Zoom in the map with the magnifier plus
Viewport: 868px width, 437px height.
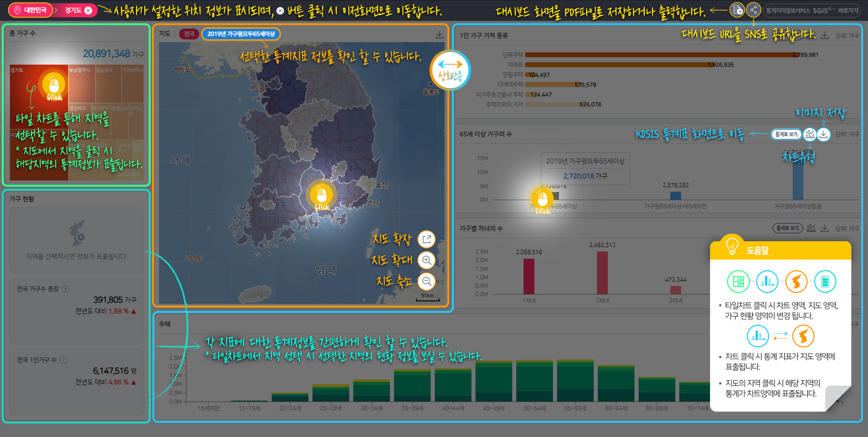[426, 260]
